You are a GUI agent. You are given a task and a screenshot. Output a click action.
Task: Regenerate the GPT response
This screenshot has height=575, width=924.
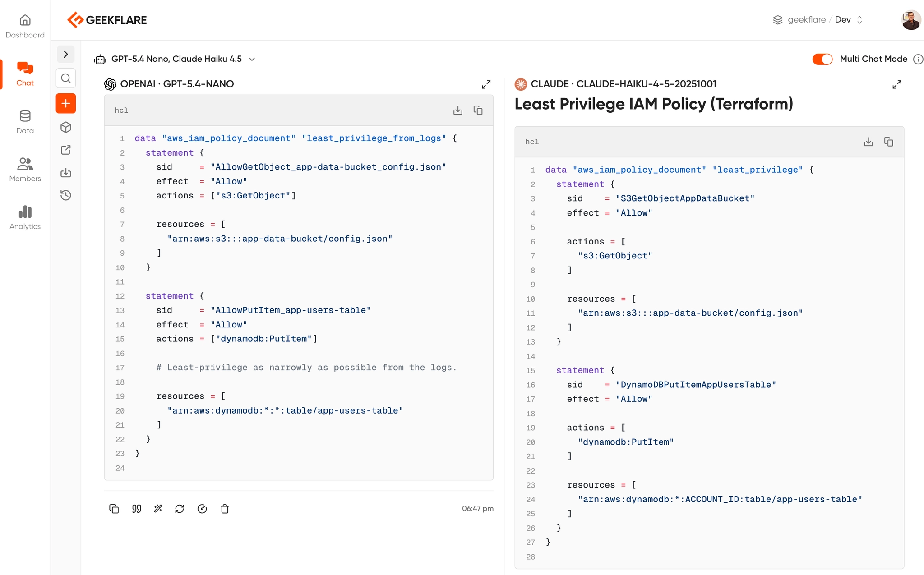(x=180, y=509)
